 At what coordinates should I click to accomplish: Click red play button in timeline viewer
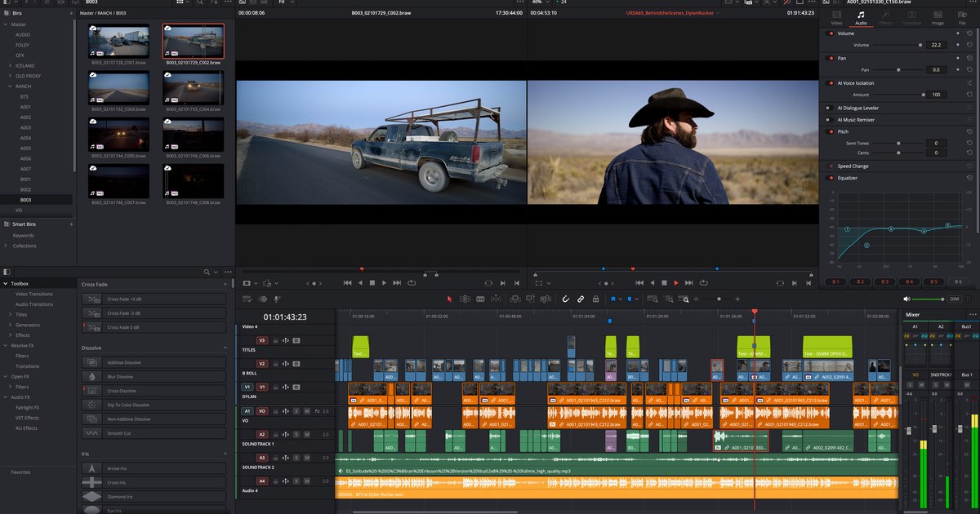click(x=676, y=282)
